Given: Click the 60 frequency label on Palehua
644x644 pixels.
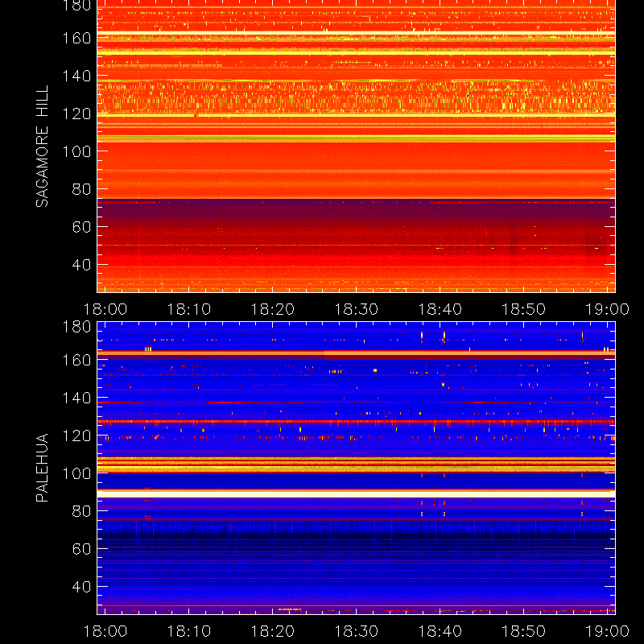Looking at the screenshot, I should click(x=82, y=549).
